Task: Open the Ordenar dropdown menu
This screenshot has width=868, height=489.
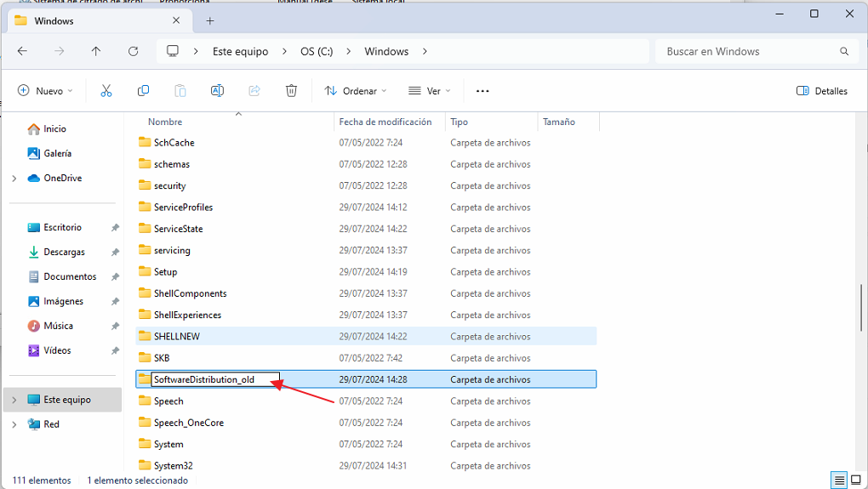Action: click(x=356, y=91)
